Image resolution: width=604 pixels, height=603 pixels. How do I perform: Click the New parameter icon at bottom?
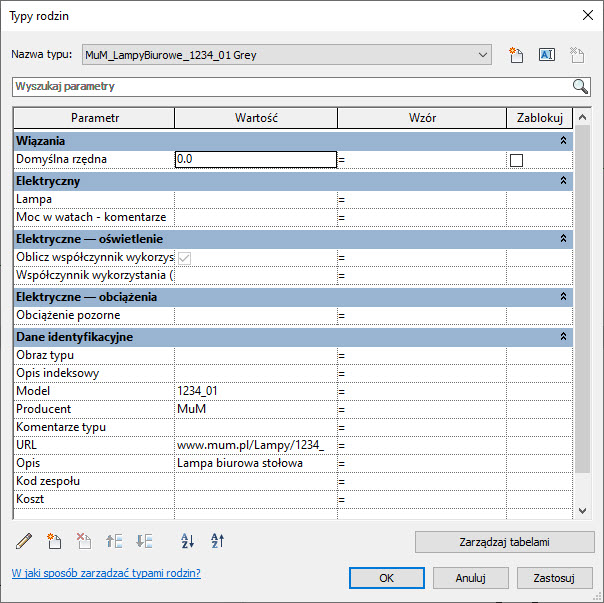tap(55, 541)
